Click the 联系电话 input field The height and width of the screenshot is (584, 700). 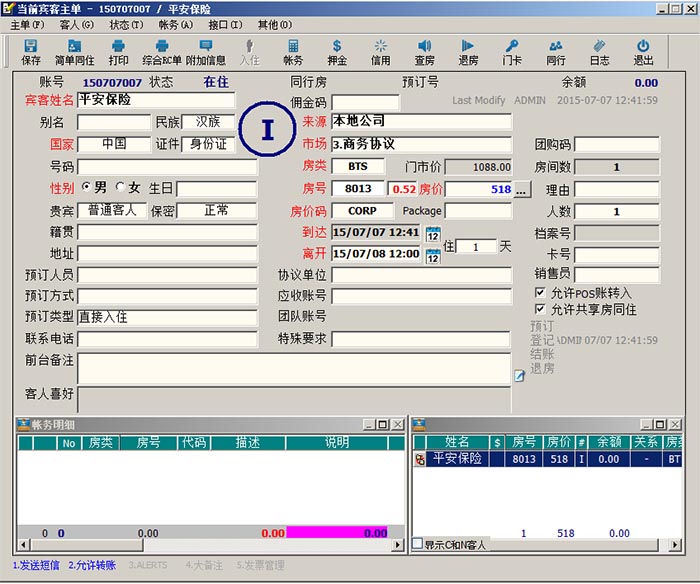167,339
